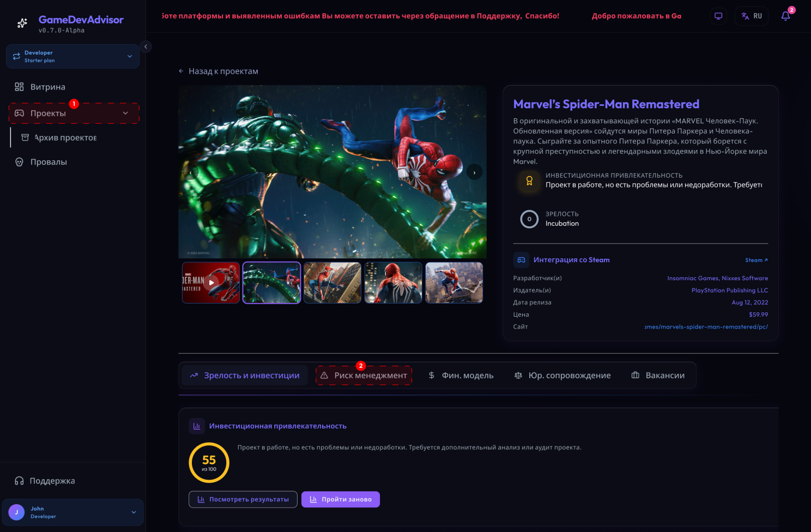Click Посмотреть результаты button

point(243,499)
